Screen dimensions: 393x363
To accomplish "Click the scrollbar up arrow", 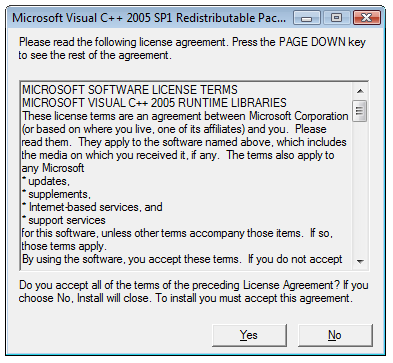I will click(x=360, y=91).
